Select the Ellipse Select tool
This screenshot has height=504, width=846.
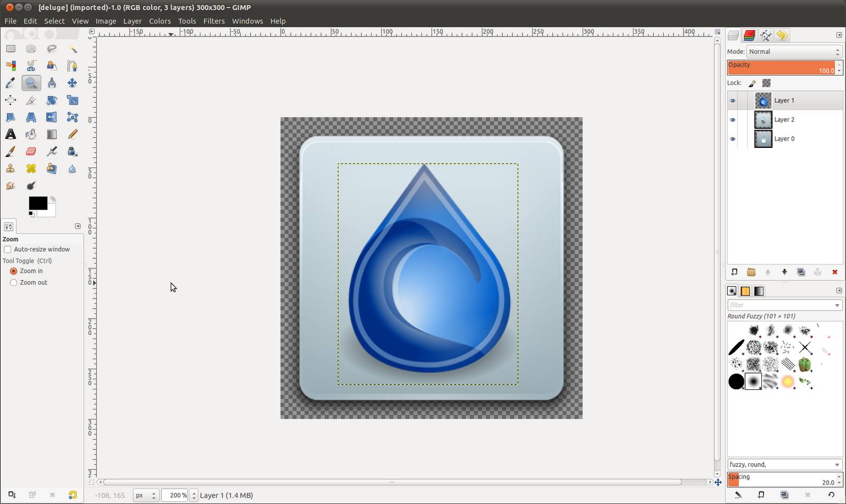31,49
